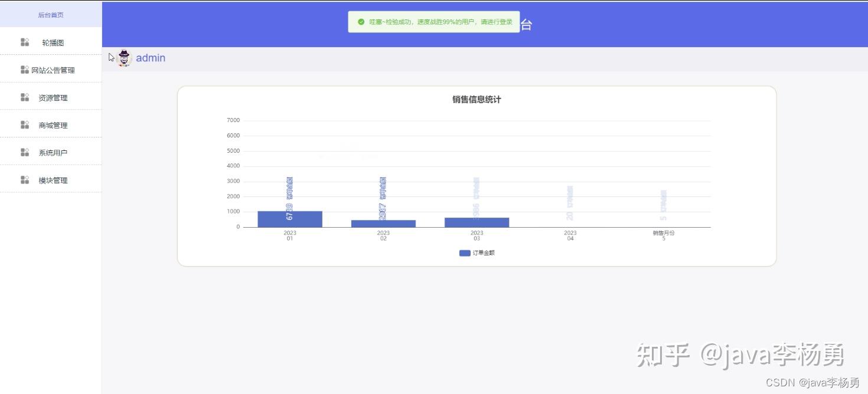The height and width of the screenshot is (394, 868).
Task: Click the green success checkmark in the notification
Action: click(361, 22)
